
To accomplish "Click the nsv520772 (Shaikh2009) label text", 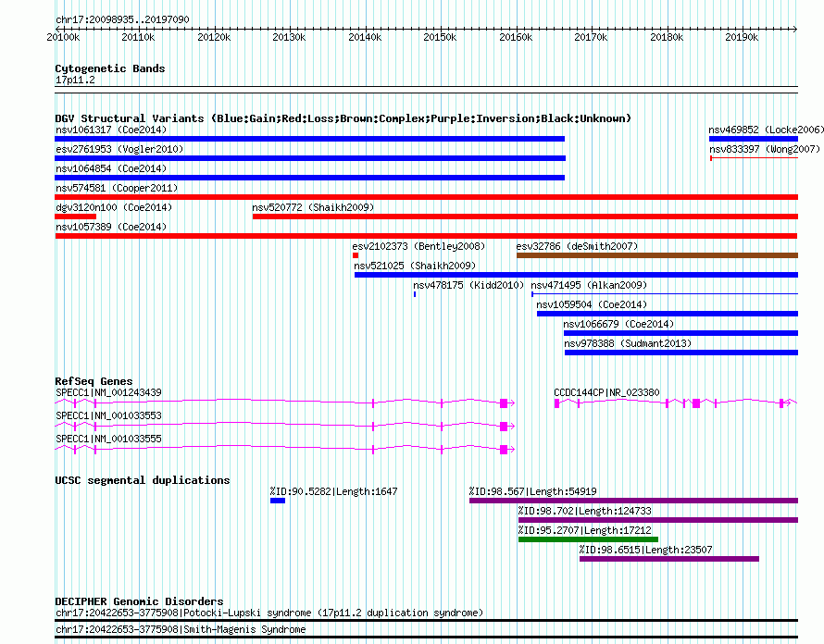I will click(x=313, y=207).
